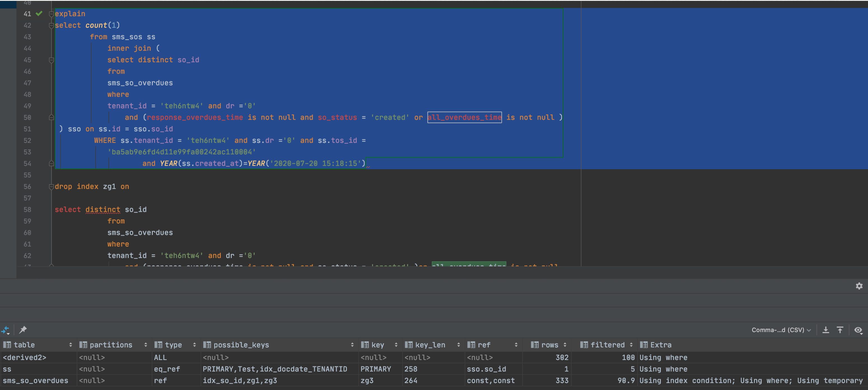Screen dimensions: 868x390
Task: Click the import data upload arrow icon
Action: 840,330
